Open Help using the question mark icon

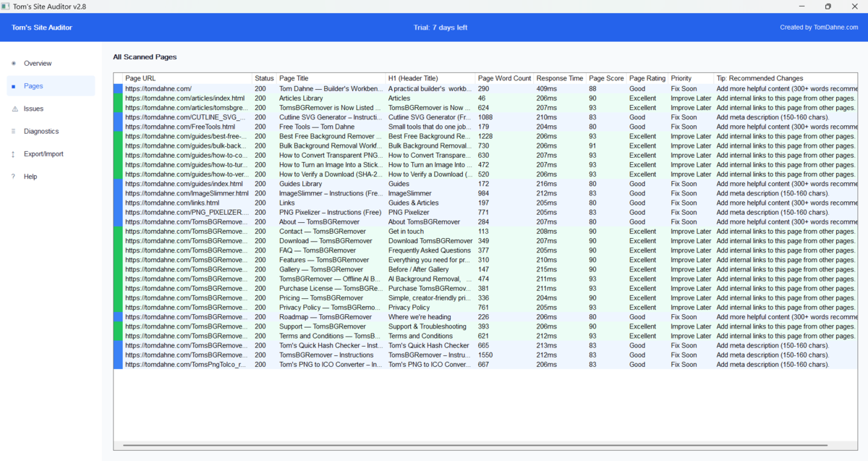(14, 176)
